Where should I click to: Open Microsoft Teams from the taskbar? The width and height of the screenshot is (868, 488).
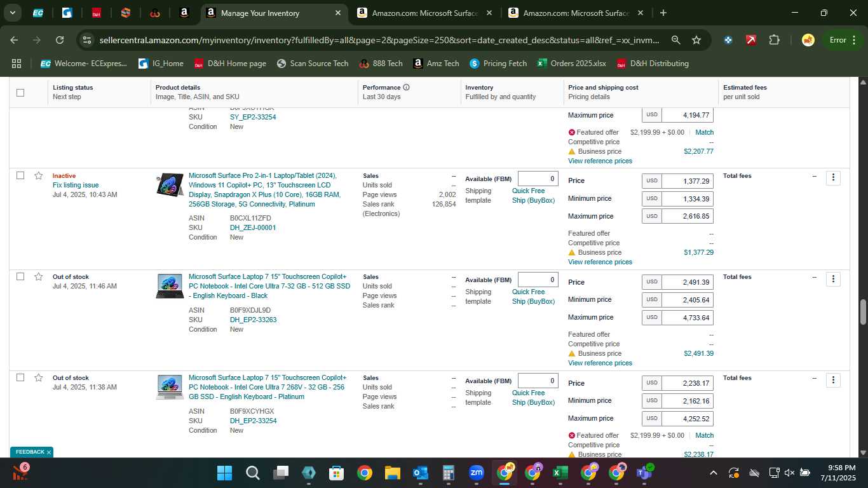[644, 473]
